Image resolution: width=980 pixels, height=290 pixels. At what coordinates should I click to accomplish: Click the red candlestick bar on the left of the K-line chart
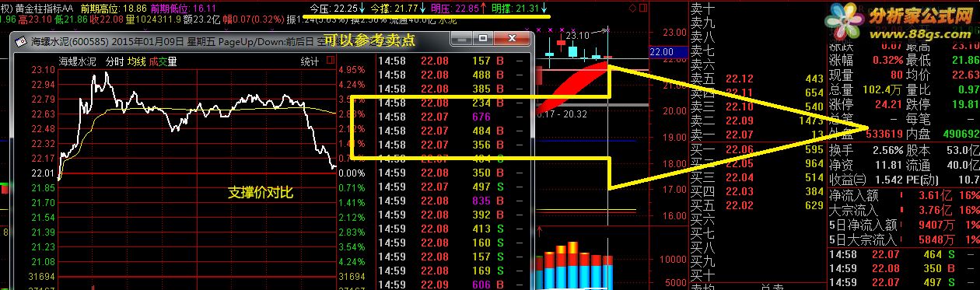click(x=539, y=75)
